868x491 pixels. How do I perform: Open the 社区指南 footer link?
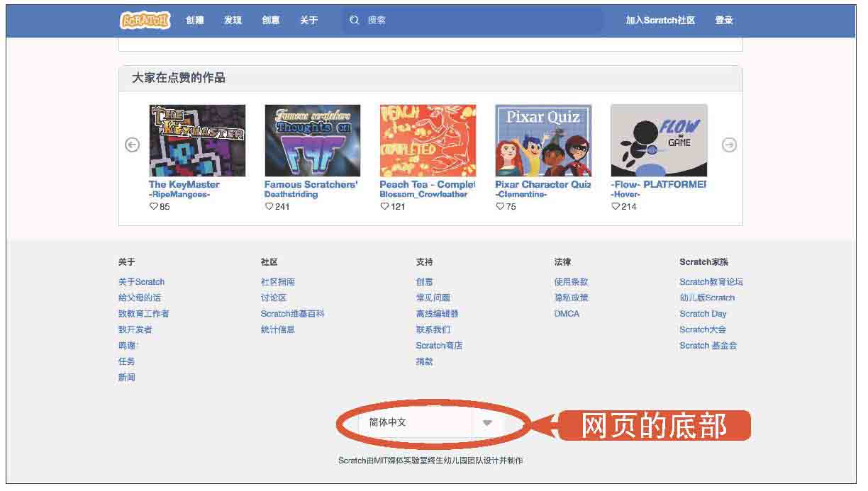278,282
